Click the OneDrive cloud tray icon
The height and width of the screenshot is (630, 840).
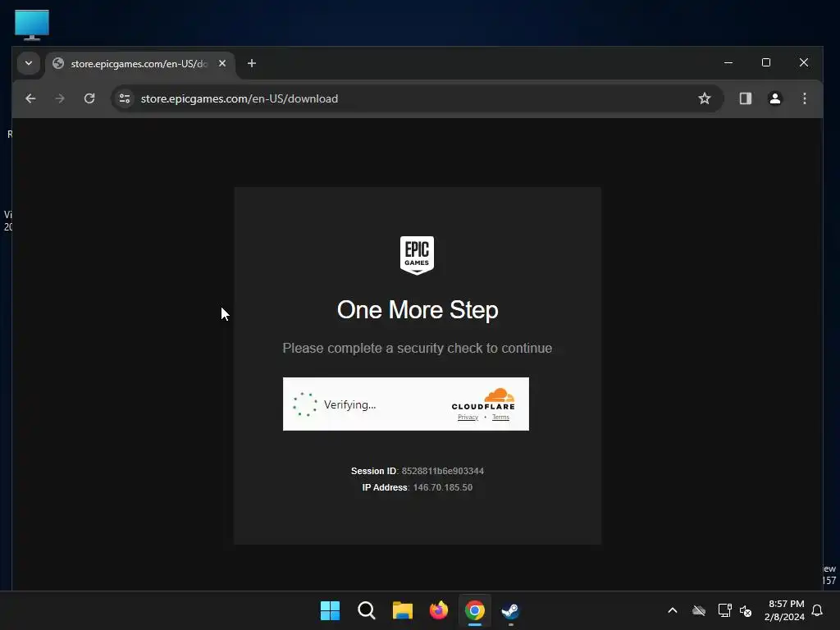click(699, 610)
